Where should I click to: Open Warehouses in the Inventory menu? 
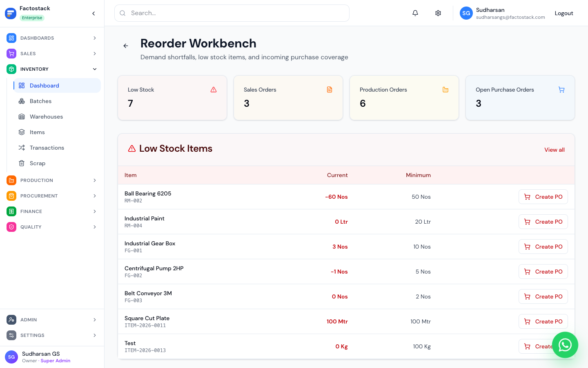[x=57, y=117]
